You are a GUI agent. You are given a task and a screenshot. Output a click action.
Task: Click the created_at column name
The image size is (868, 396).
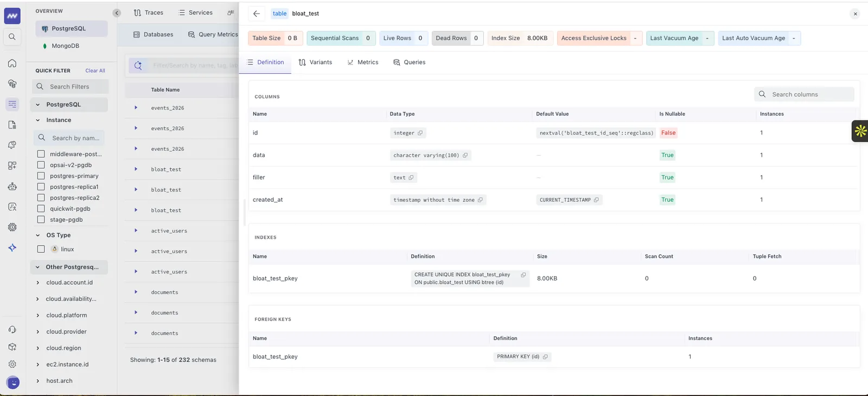pos(267,200)
